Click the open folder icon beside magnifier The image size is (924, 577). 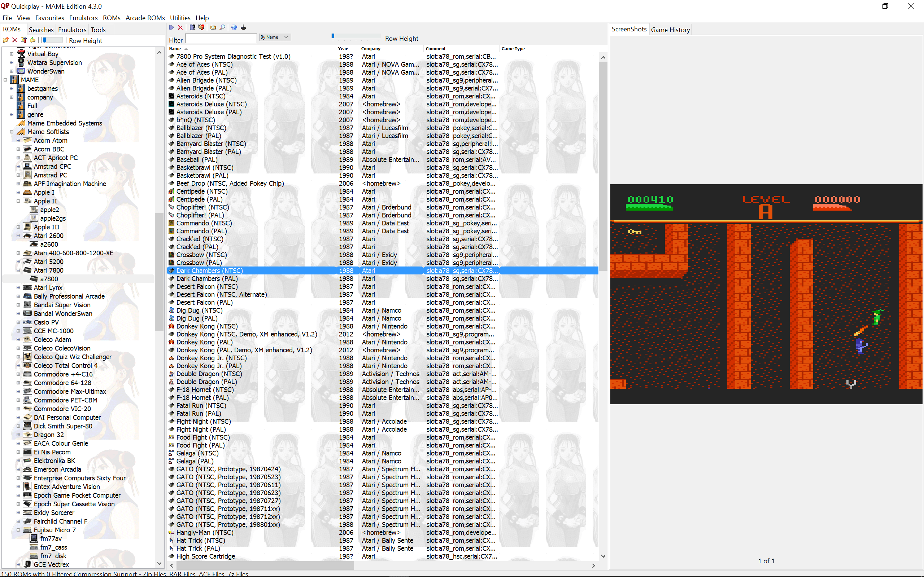(x=213, y=27)
